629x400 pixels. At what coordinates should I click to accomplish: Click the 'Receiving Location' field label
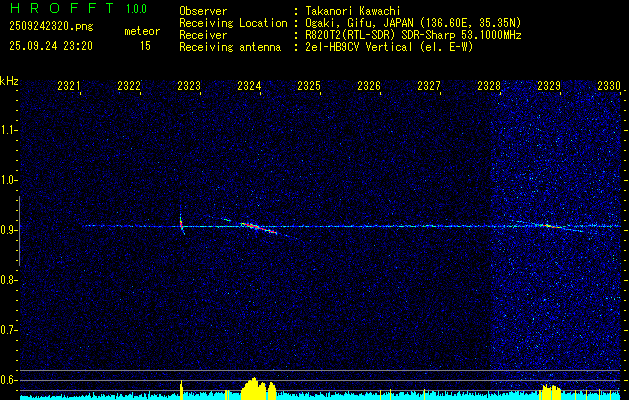[x=233, y=23]
